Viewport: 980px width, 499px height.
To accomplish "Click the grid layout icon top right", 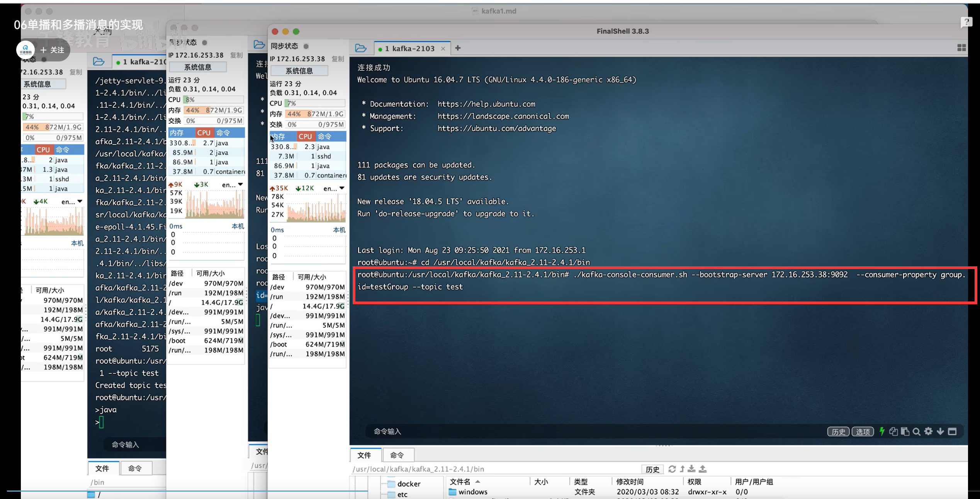I will point(961,48).
